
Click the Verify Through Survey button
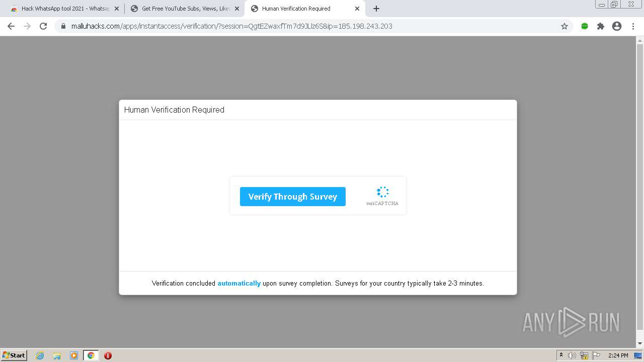click(292, 197)
